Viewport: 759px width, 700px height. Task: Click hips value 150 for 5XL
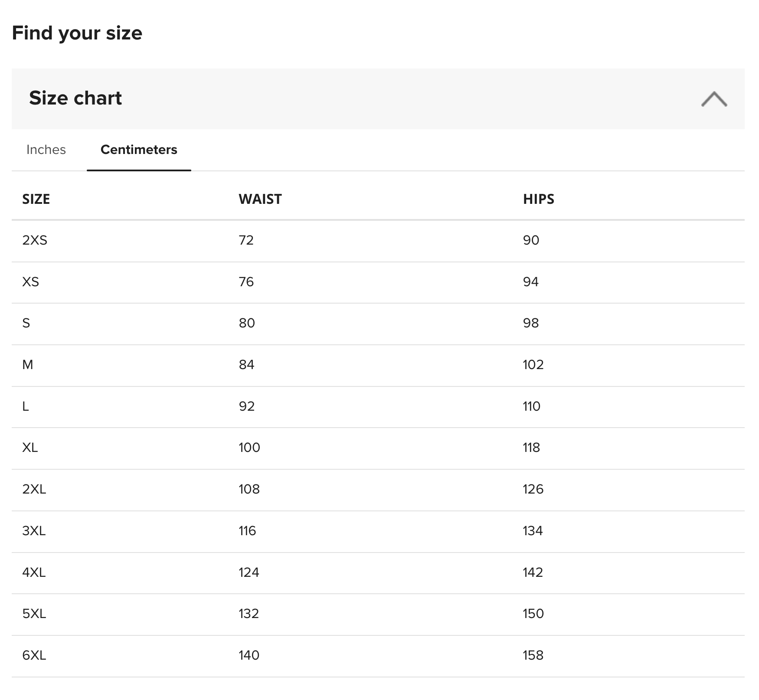pos(533,614)
